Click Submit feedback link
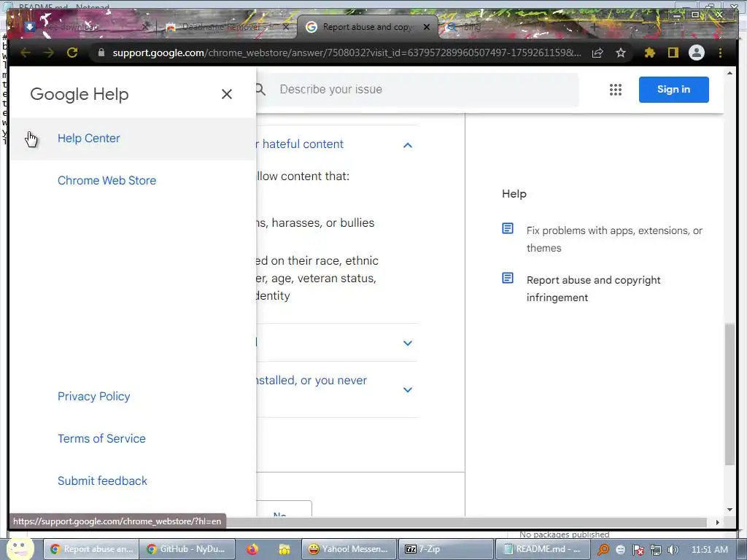 [102, 481]
